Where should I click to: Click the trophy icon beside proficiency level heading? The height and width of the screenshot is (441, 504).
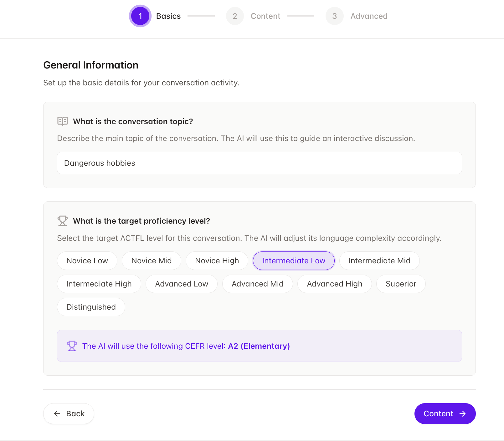tap(63, 221)
